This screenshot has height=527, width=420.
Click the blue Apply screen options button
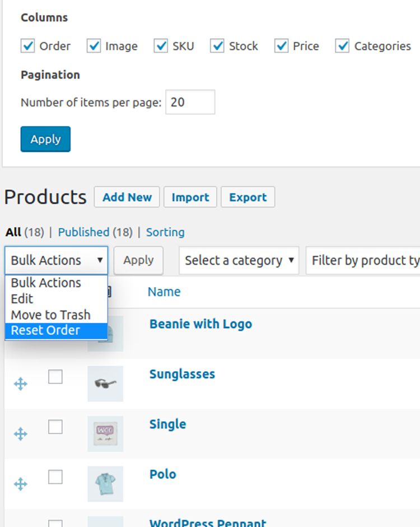click(46, 139)
